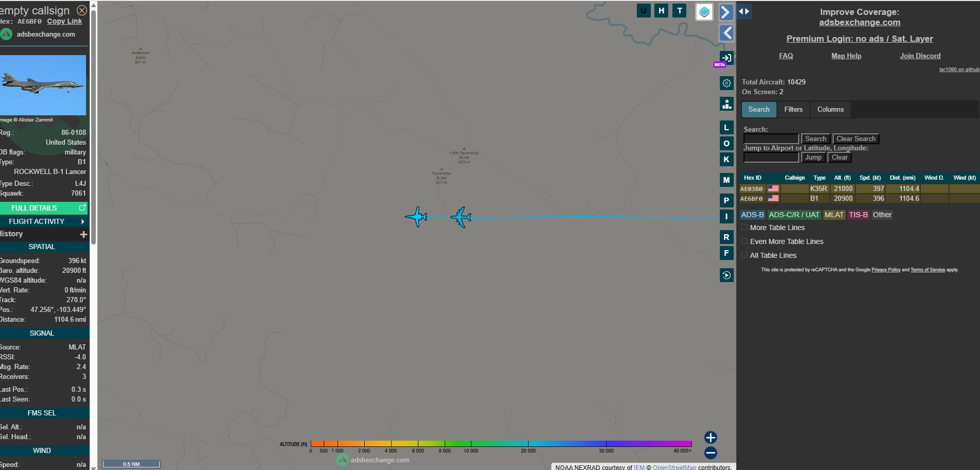
Task: Enable All Table Lines checkbox
Action: 745,255
